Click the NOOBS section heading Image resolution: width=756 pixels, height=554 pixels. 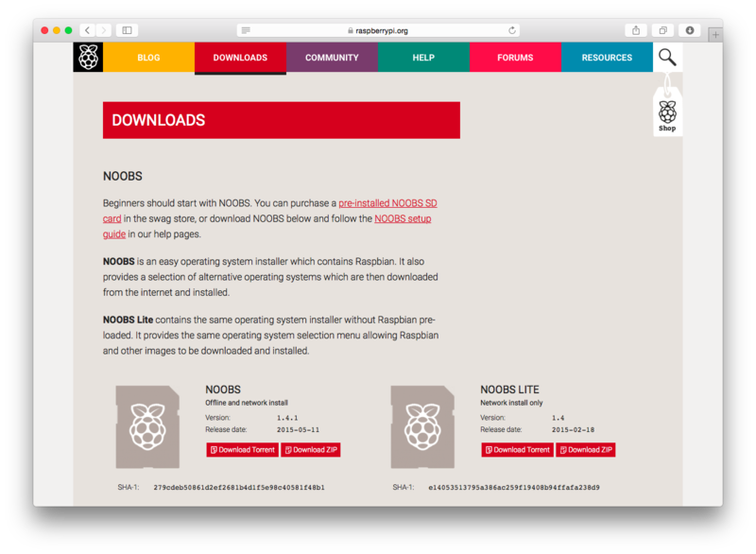click(x=123, y=176)
